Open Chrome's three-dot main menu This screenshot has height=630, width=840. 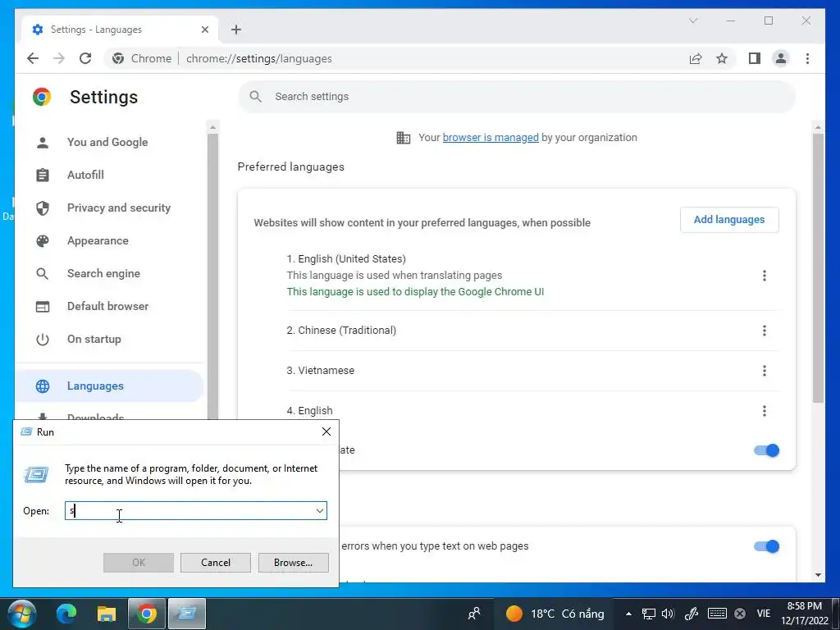point(807,58)
